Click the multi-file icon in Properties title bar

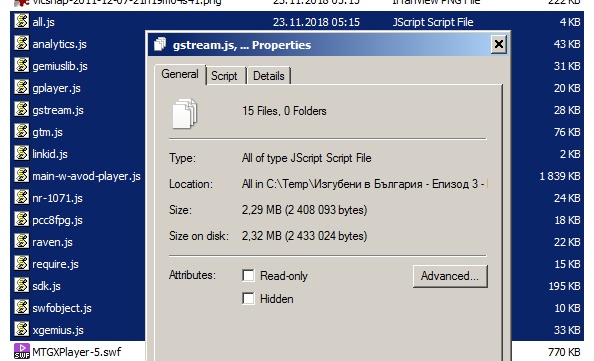[x=160, y=44]
